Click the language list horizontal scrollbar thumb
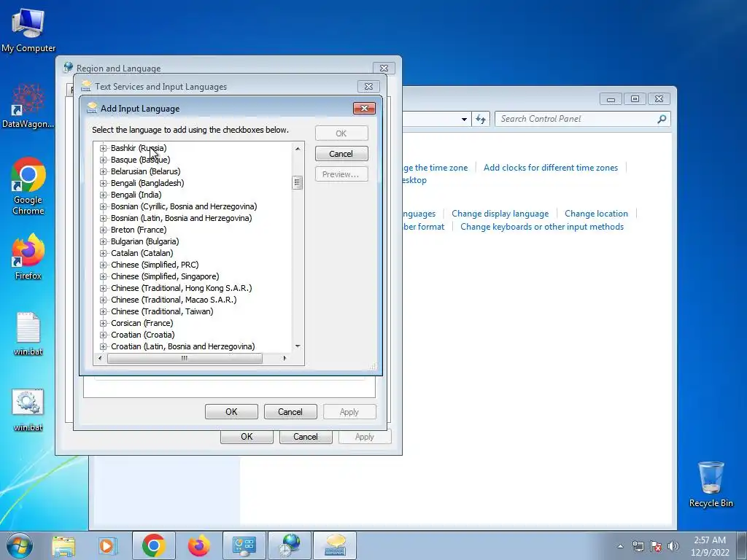 point(185,359)
